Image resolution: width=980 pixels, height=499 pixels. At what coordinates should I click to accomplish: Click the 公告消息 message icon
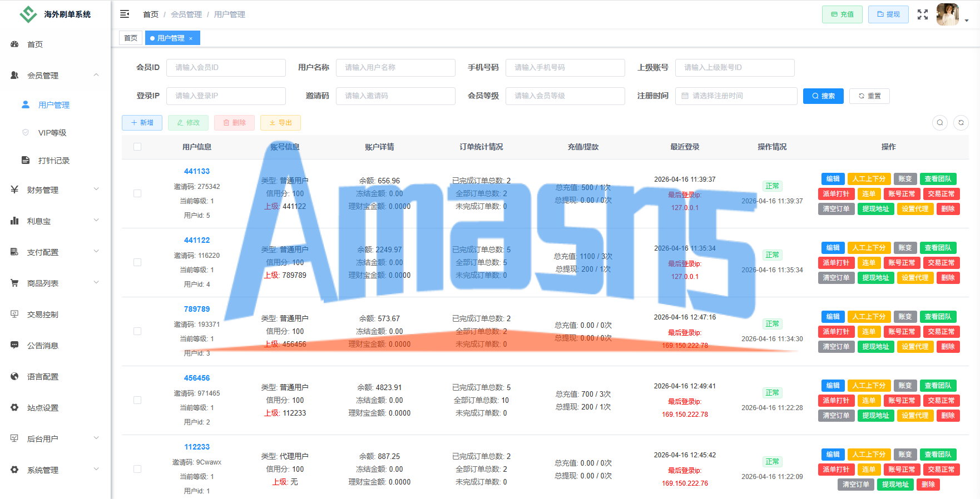click(14, 345)
